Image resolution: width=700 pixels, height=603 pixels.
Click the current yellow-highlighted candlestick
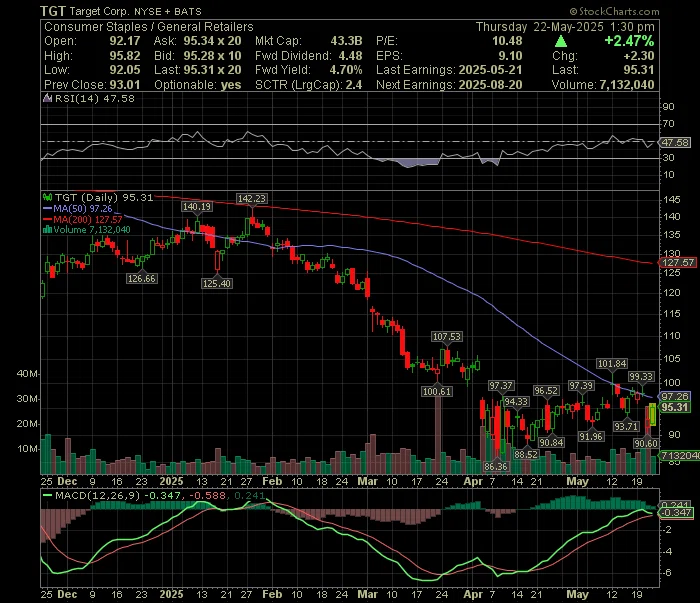point(653,414)
